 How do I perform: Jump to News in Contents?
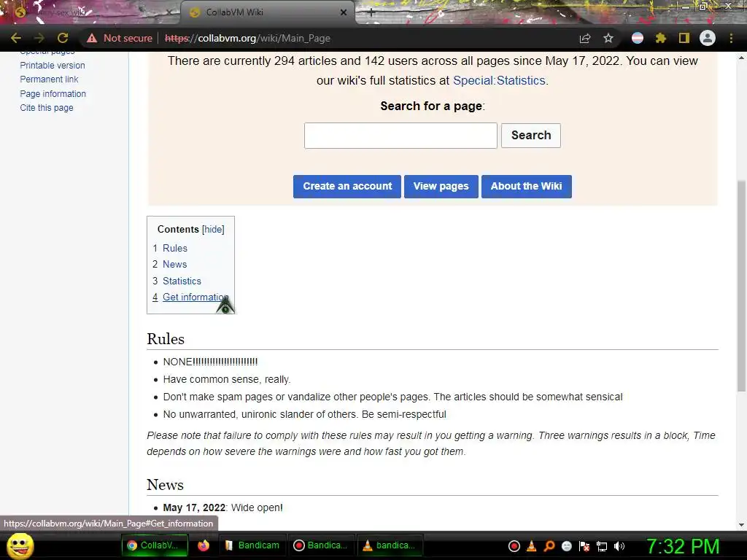(x=175, y=264)
